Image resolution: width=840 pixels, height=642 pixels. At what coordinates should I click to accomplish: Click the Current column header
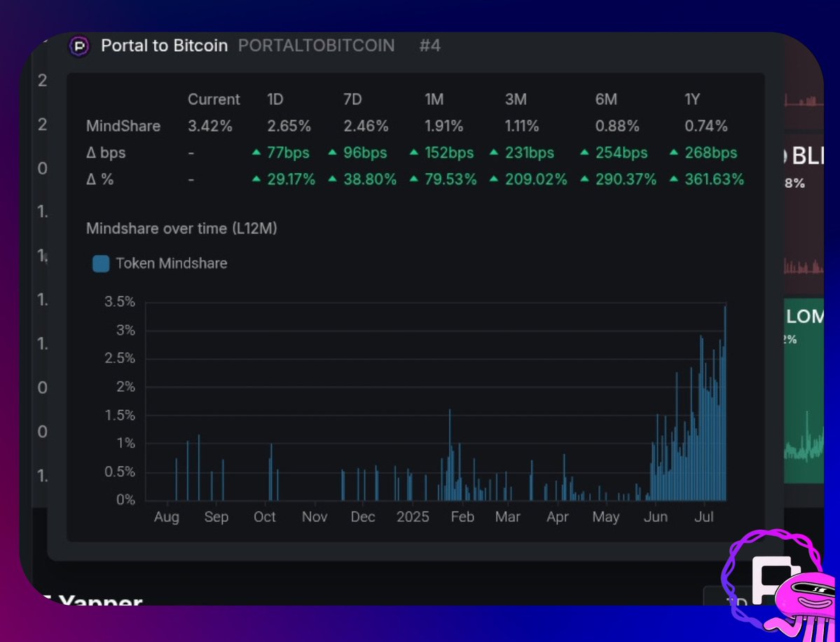click(214, 100)
